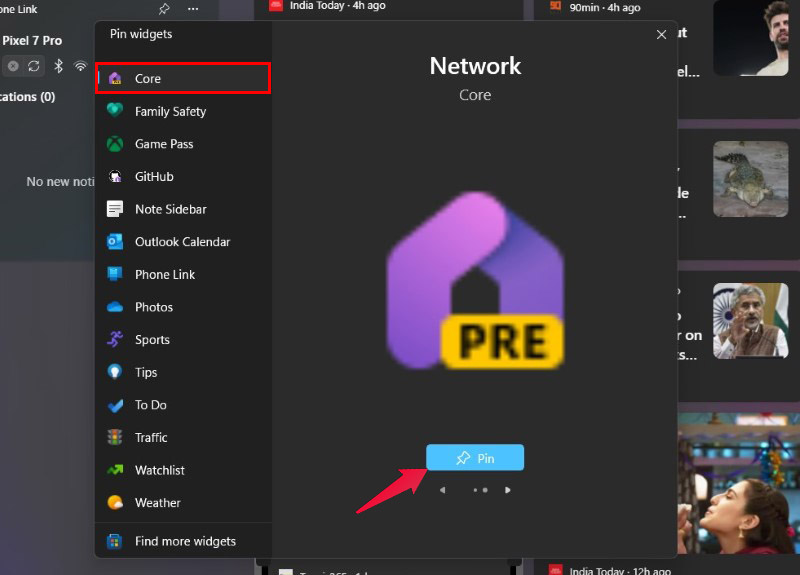This screenshot has width=800, height=575.
Task: Click the refresh icon under Pixel 7 Pro
Action: [34, 66]
